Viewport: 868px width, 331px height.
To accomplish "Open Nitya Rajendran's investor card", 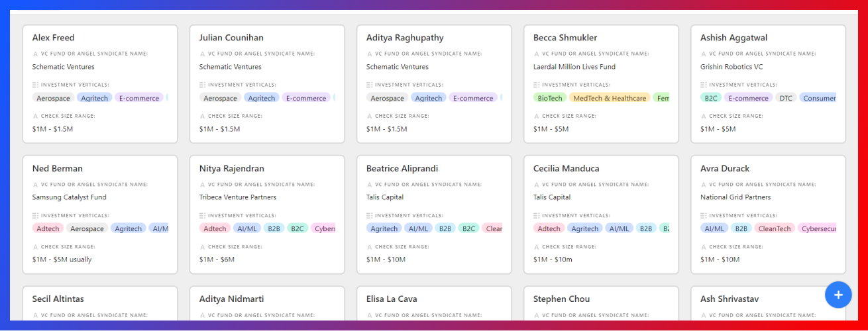I will tap(267, 214).
